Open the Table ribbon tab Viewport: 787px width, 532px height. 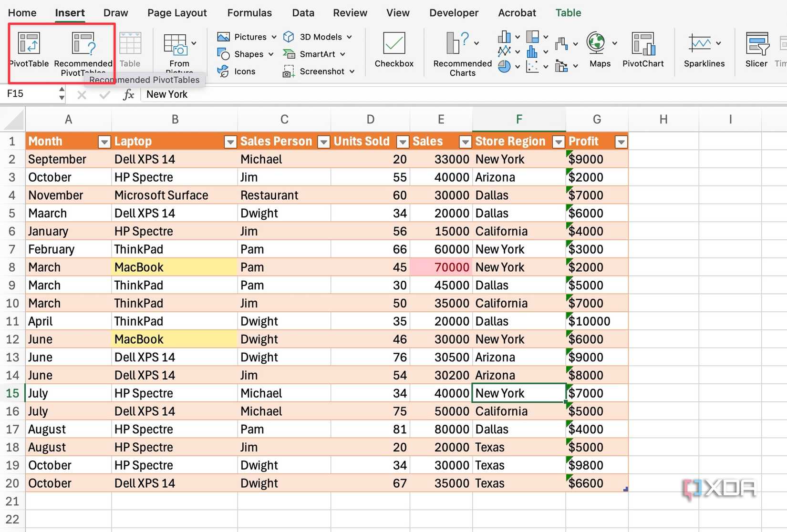pyautogui.click(x=568, y=13)
